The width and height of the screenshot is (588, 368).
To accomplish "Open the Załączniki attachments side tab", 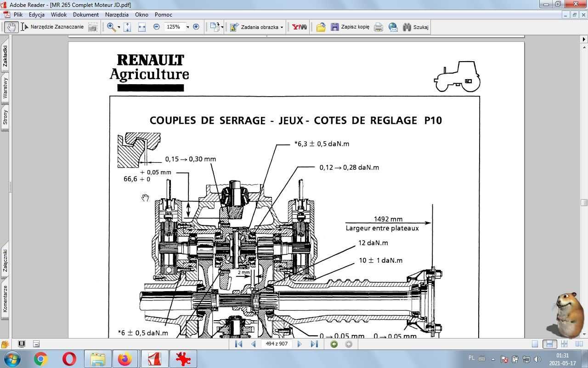I will 5,260.
